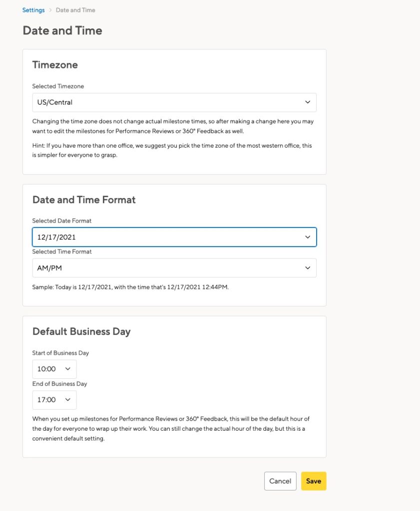Go back via the Settings breadcrumb link
Image resolution: width=420 pixels, height=511 pixels.
33,10
